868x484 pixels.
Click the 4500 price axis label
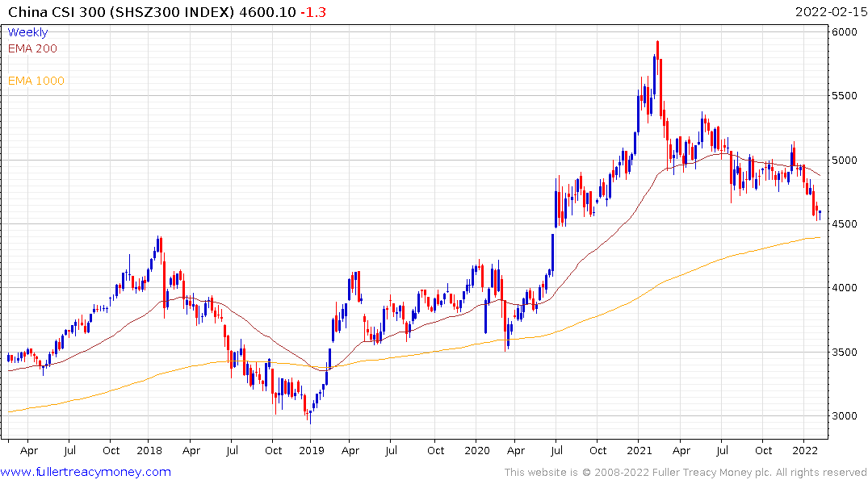pyautogui.click(x=845, y=224)
